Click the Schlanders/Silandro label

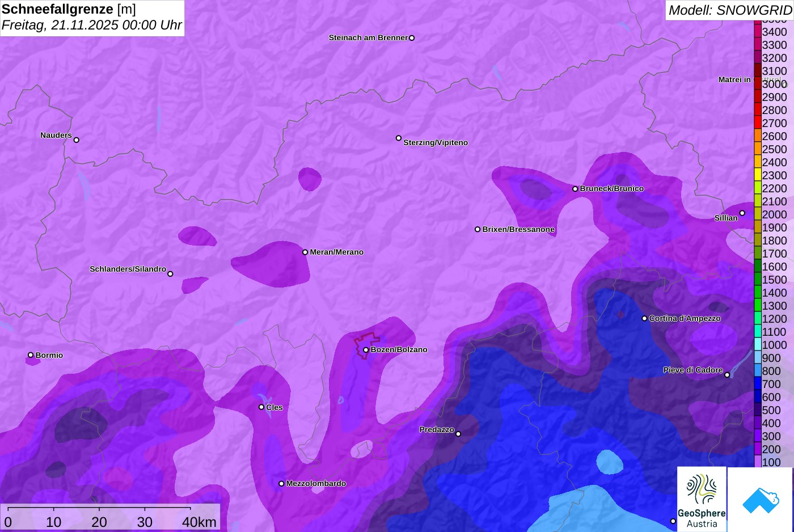(x=128, y=269)
